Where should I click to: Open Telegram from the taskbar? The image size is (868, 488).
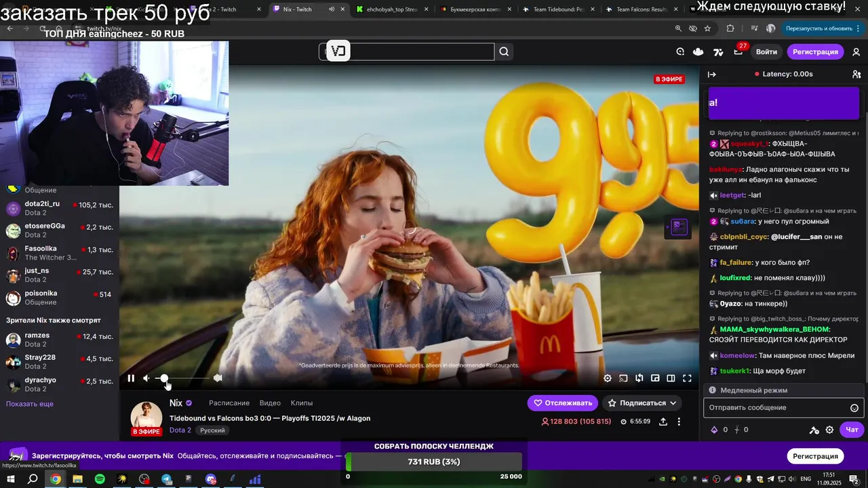167,479
